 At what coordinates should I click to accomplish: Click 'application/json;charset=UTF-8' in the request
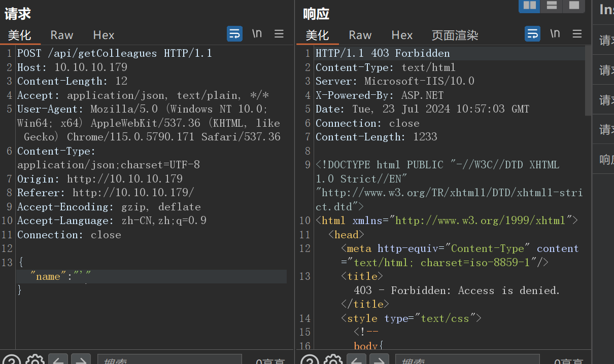(109, 165)
